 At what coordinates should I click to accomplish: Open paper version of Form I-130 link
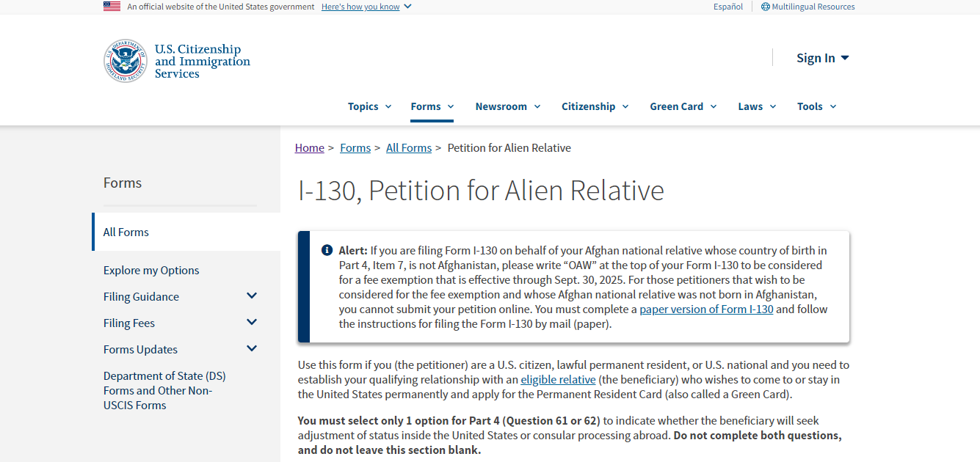click(706, 309)
